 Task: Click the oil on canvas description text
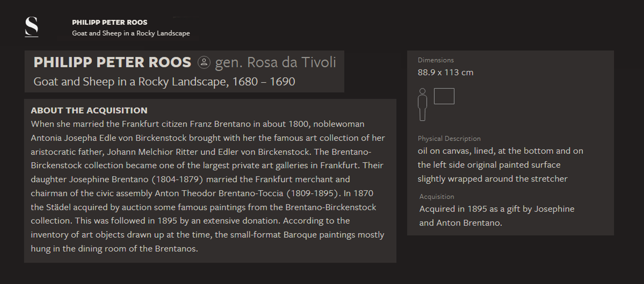500,165
